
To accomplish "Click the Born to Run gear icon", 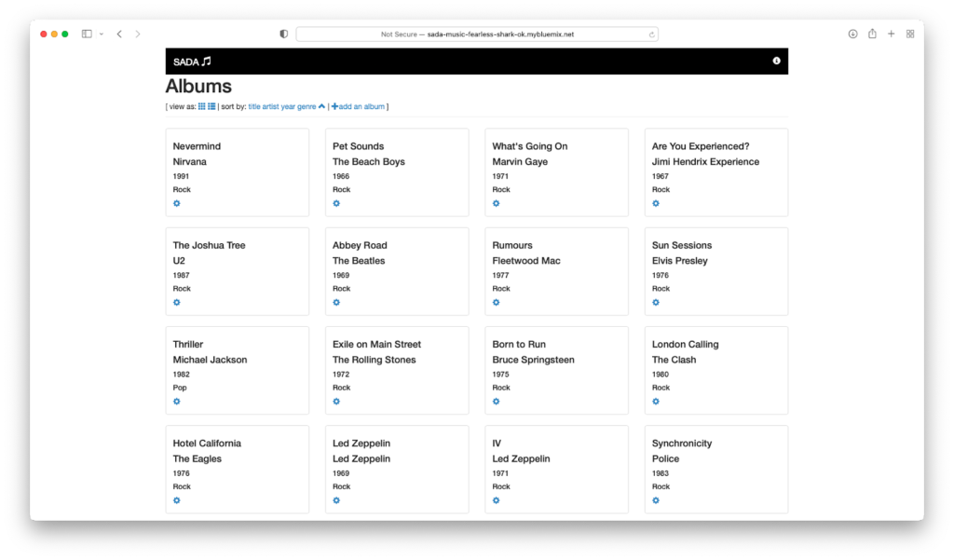I will (x=496, y=402).
